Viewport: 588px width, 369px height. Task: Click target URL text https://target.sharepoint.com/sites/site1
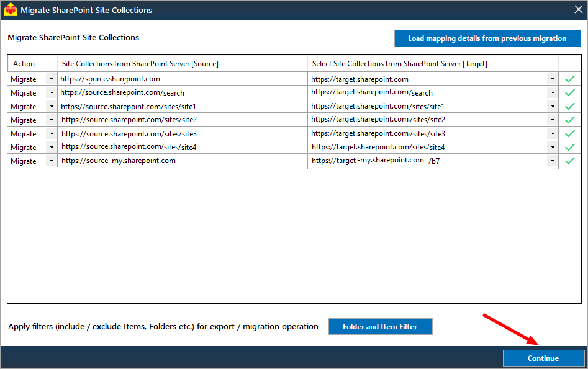coord(378,107)
